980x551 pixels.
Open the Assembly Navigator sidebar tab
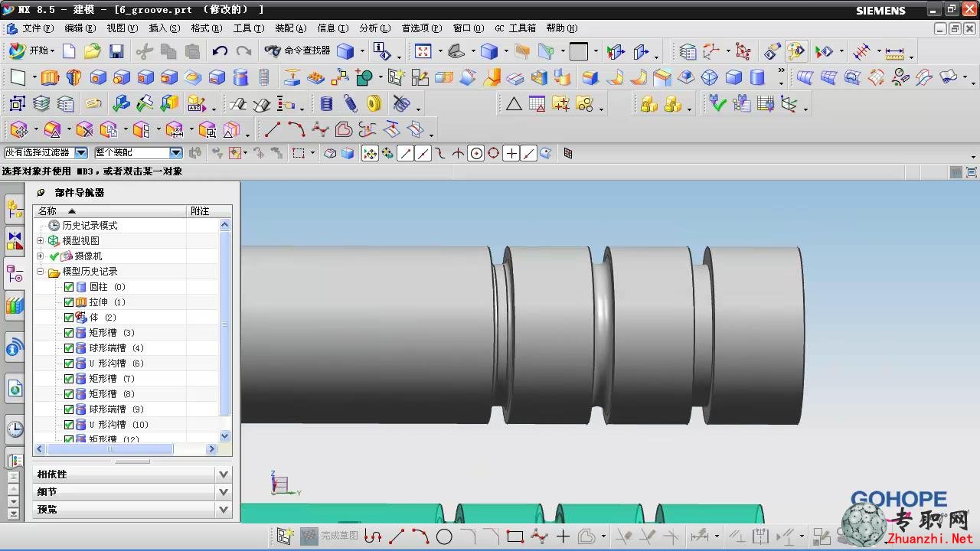tap(15, 209)
